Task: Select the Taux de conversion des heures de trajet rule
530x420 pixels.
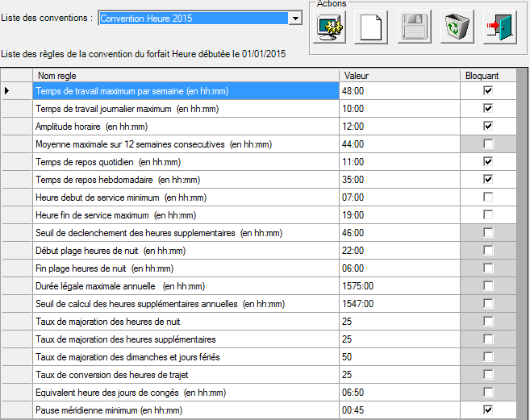Action: (186, 375)
